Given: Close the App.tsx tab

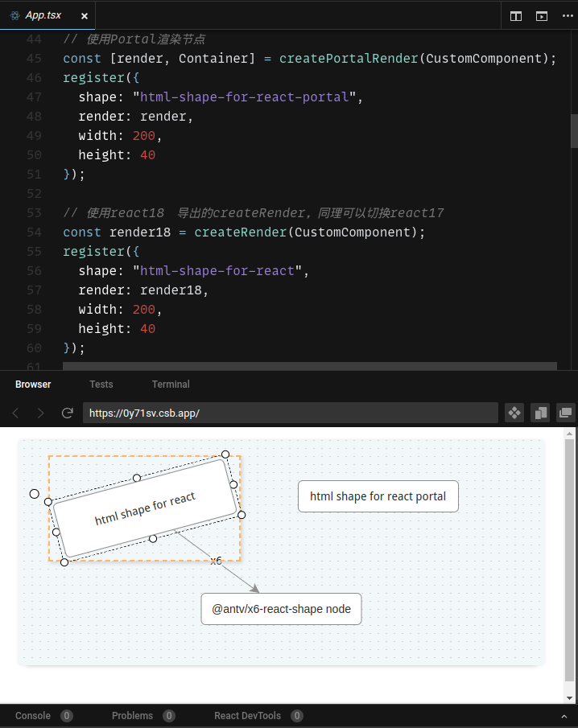Looking at the screenshot, I should point(85,15).
